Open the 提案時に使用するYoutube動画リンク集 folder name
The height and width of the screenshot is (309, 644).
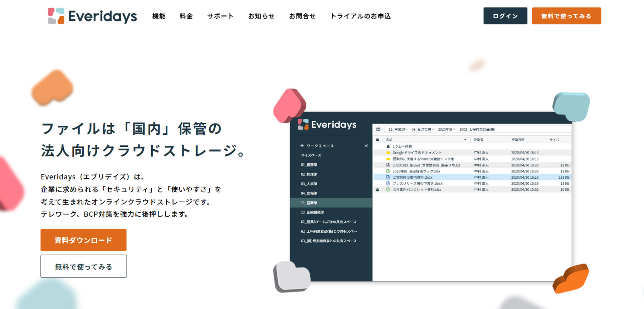coord(423,159)
